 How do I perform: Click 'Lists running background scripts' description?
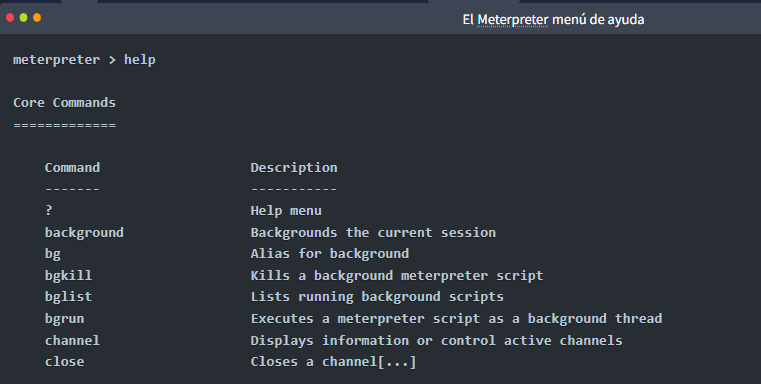click(377, 297)
